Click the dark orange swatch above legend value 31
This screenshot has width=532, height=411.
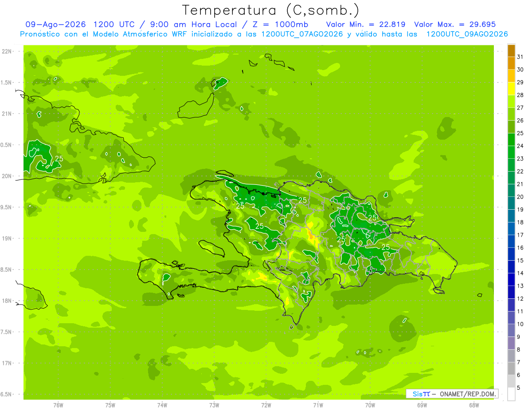point(511,51)
